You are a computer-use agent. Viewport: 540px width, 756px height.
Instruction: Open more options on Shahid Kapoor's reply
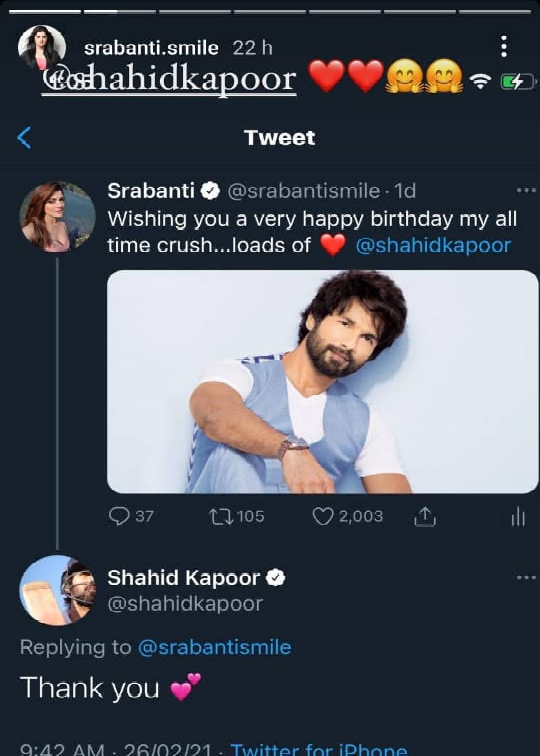point(526,578)
